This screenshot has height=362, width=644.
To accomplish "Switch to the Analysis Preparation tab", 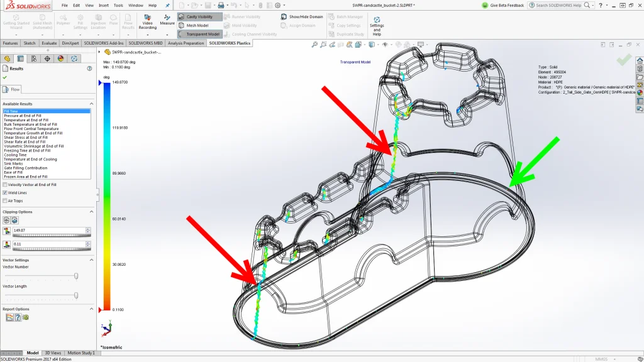I will click(x=186, y=43).
